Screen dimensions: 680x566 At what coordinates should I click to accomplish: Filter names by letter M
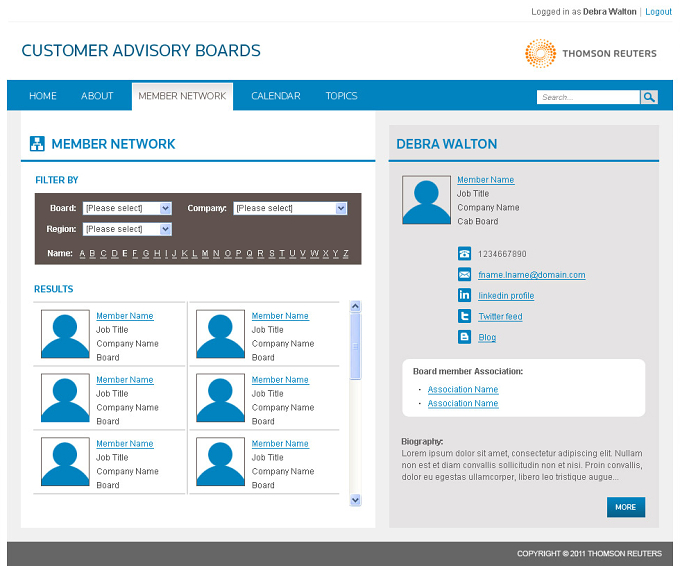[x=205, y=253]
